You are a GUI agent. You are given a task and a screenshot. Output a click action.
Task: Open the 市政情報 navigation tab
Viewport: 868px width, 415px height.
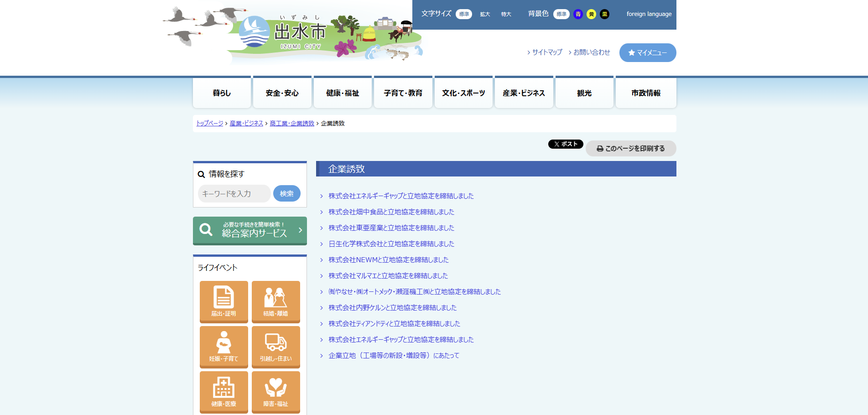(646, 93)
